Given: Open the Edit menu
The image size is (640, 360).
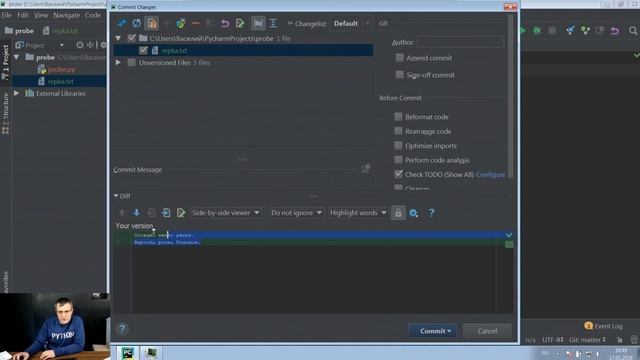Looking at the screenshot, I should pos(23,15).
